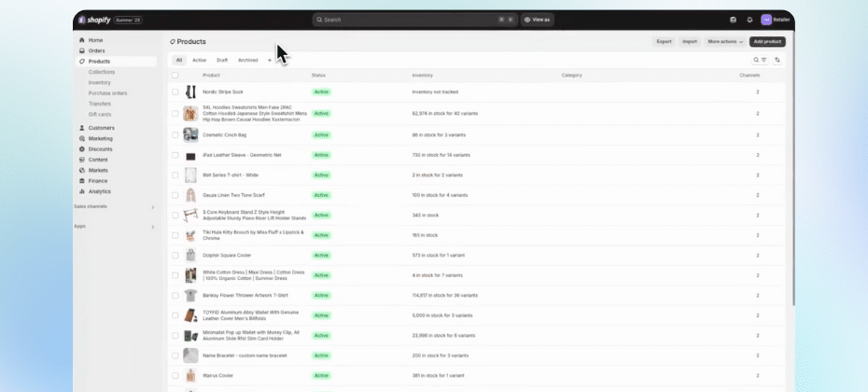Image resolution: width=868 pixels, height=392 pixels.
Task: Click the Customers icon in sidebar
Action: [82, 128]
